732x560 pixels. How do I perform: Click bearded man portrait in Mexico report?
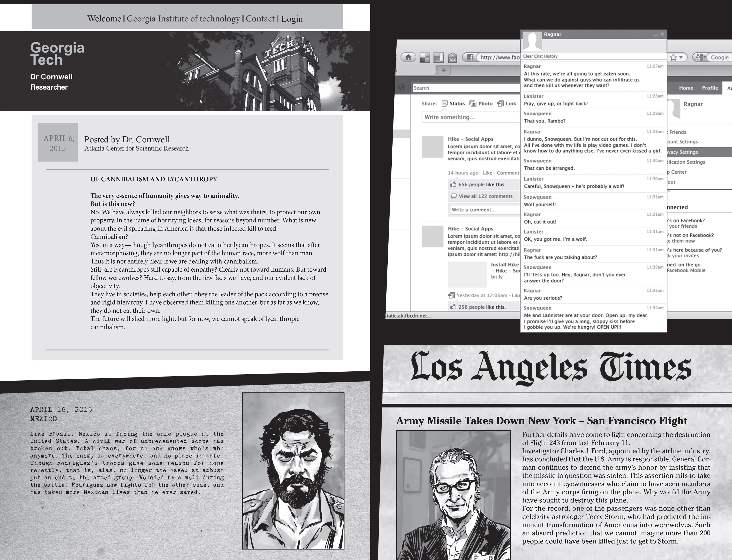tap(293, 471)
